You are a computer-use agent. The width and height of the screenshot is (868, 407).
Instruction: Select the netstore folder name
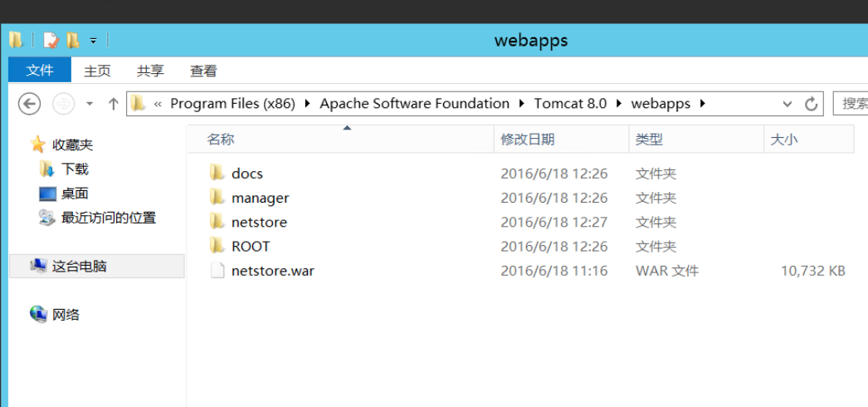[x=259, y=222]
